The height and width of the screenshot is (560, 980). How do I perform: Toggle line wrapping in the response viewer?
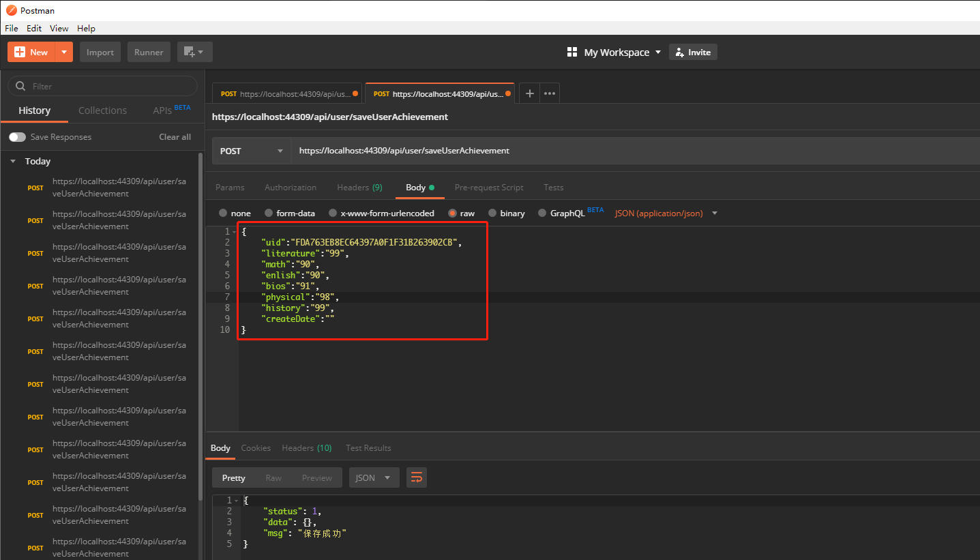coord(416,477)
